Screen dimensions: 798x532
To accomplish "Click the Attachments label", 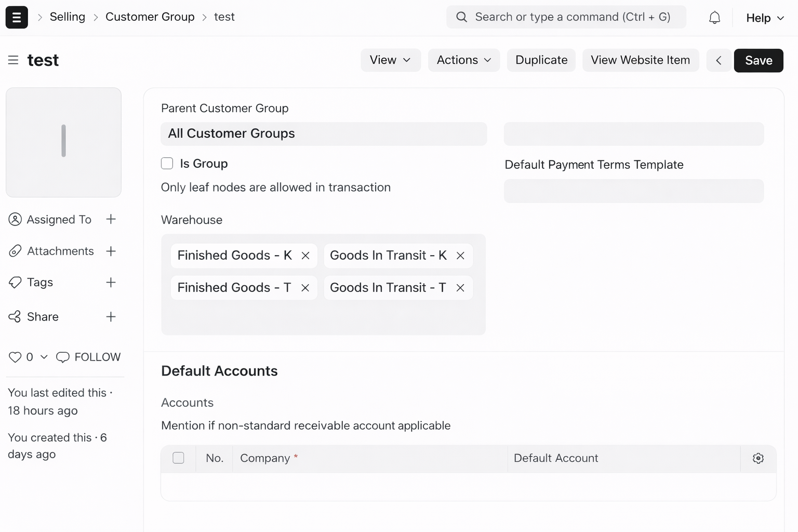I will 61,251.
